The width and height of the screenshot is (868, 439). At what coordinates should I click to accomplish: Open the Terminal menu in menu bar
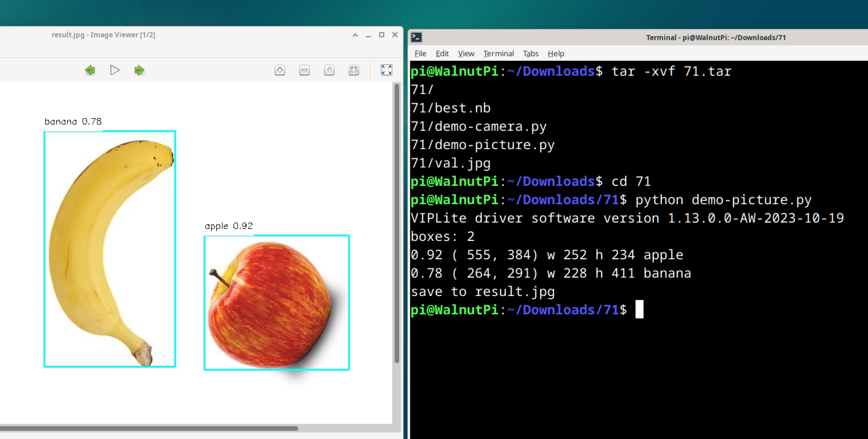pos(498,54)
